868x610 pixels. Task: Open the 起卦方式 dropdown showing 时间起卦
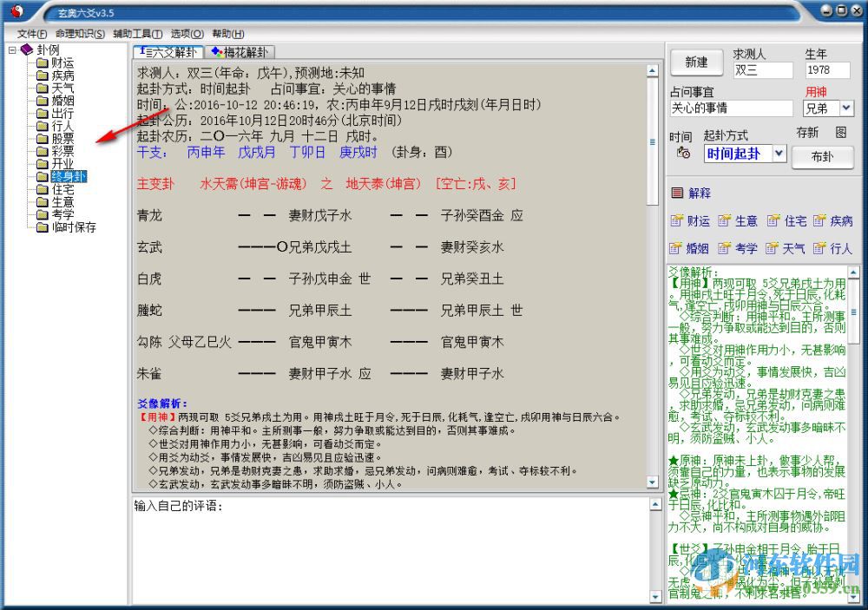click(x=777, y=154)
